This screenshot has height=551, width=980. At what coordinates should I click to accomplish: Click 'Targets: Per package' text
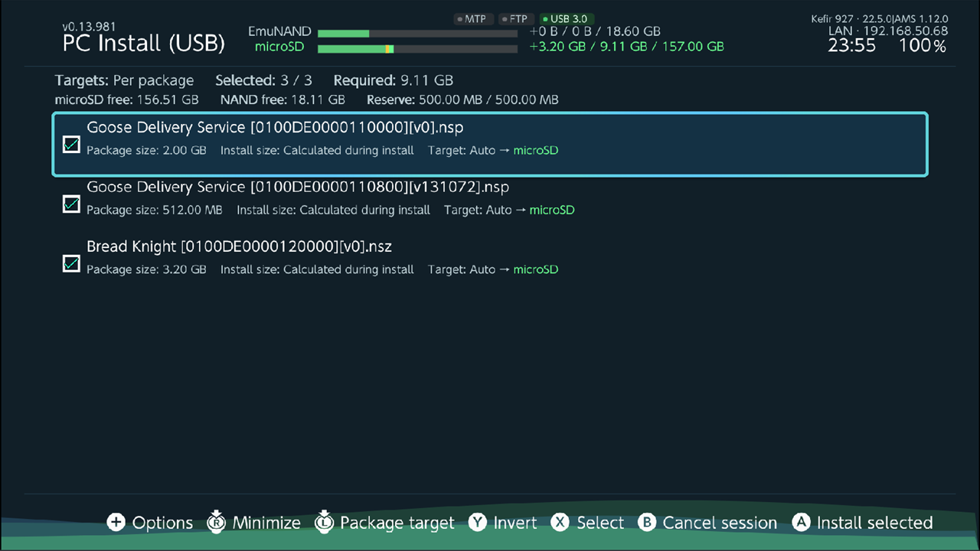pos(125,80)
